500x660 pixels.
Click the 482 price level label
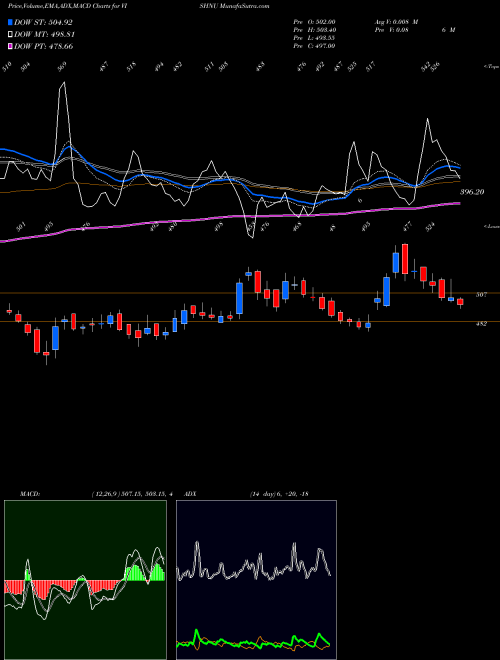coord(481,324)
